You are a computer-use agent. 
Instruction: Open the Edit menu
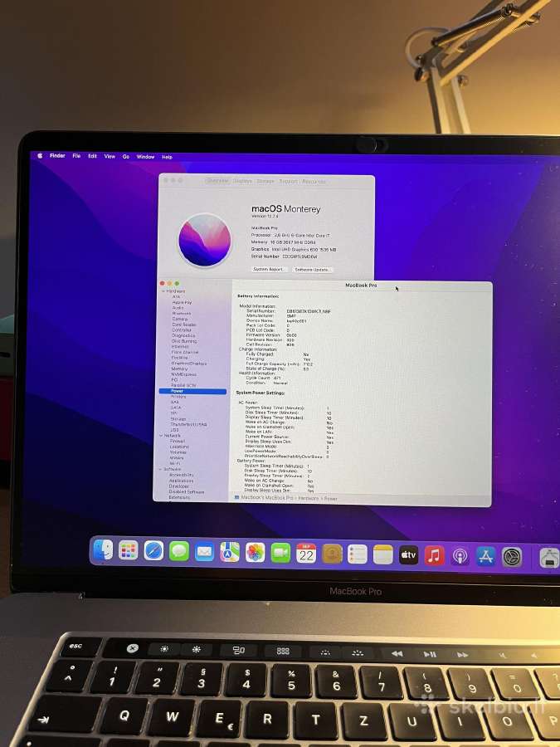92,156
